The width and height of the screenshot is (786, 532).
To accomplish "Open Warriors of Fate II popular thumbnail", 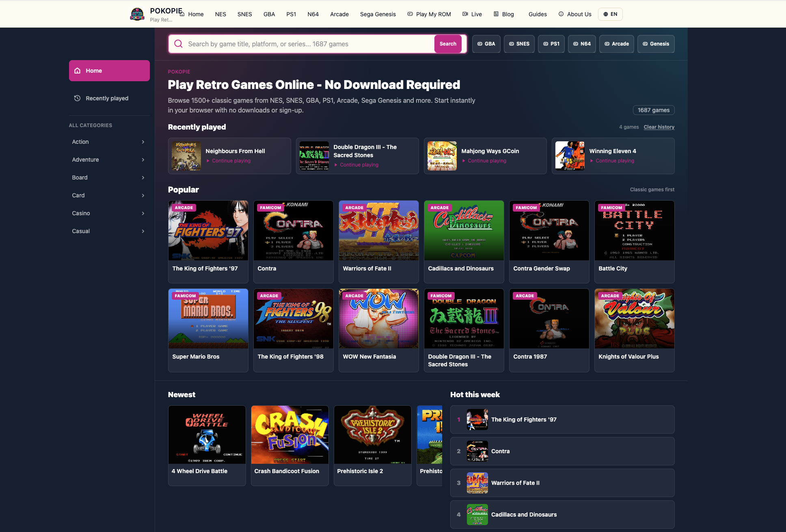I will [x=378, y=230].
